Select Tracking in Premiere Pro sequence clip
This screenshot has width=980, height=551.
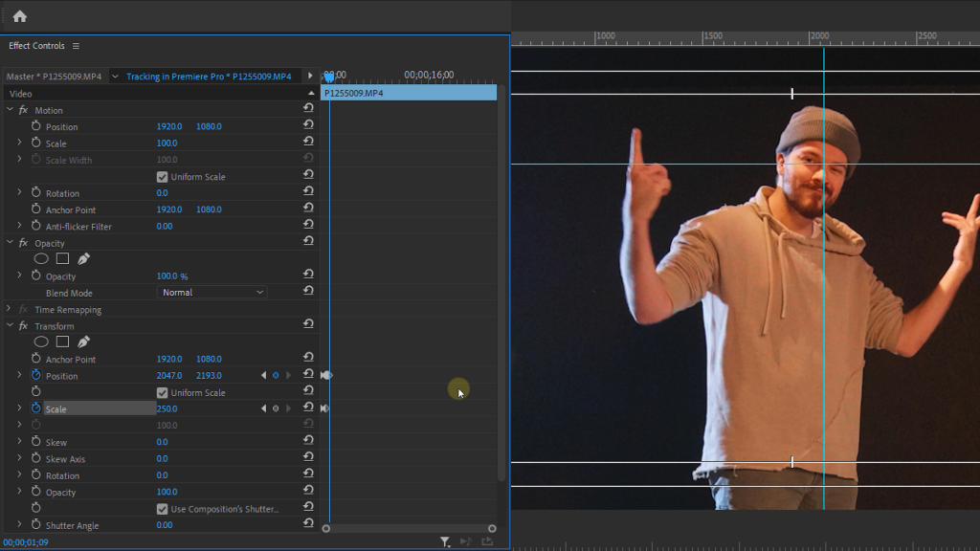[209, 77]
